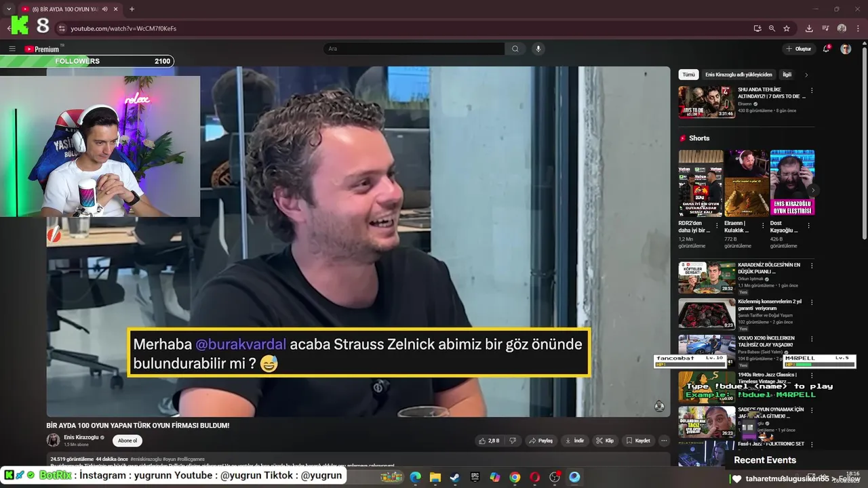Click into the YouTube Ara search field
868x488 pixels.
pyautogui.click(x=414, y=49)
